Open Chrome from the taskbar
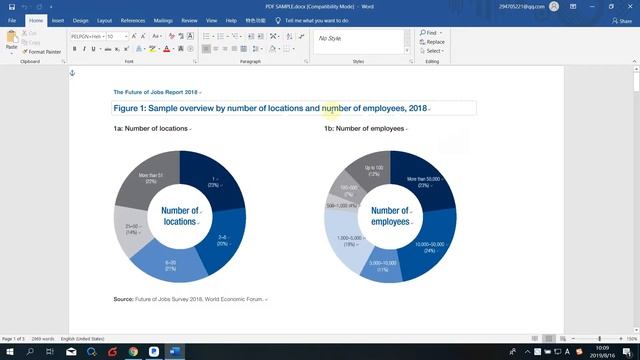 pyautogui.click(x=133, y=351)
